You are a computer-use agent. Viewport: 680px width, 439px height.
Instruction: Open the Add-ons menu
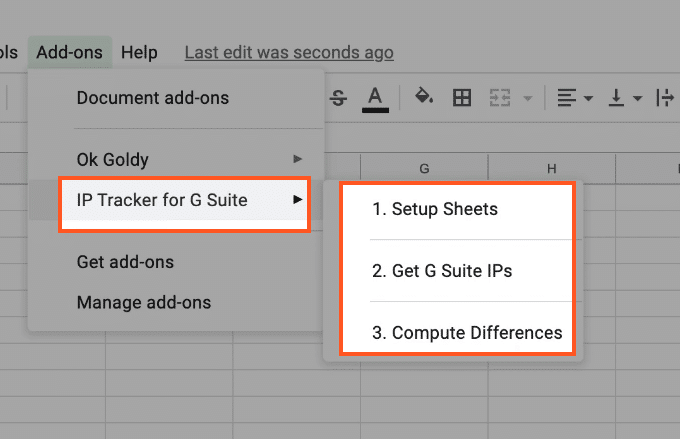point(69,52)
